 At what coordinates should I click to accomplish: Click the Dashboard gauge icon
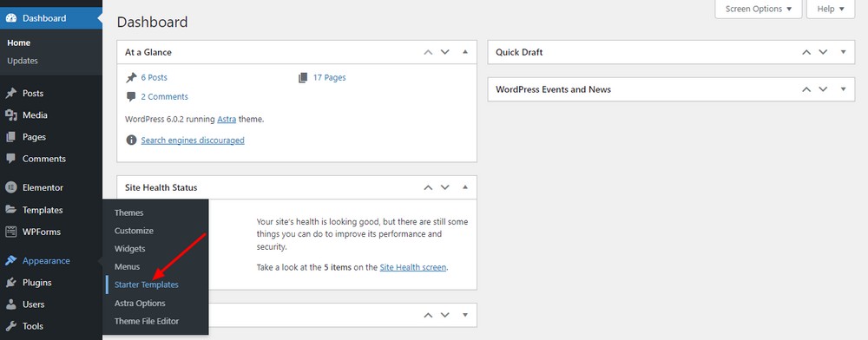[11, 18]
